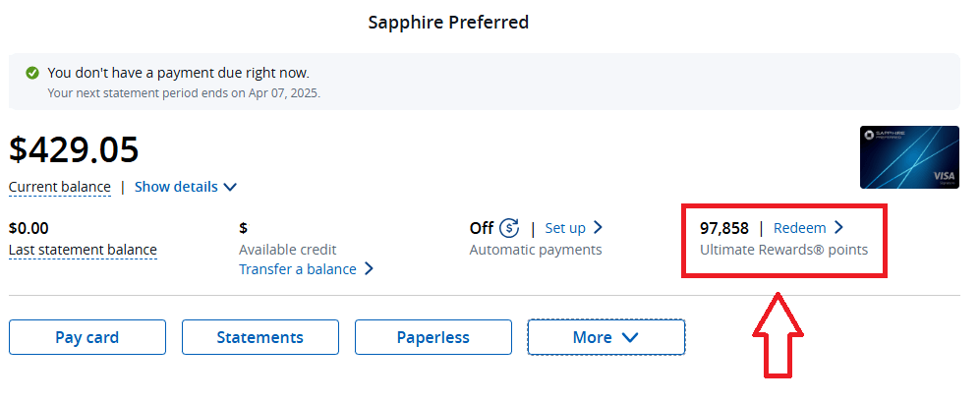Viewport: 980px width, 402px height.
Task: Click the Current balance link
Action: point(59,187)
